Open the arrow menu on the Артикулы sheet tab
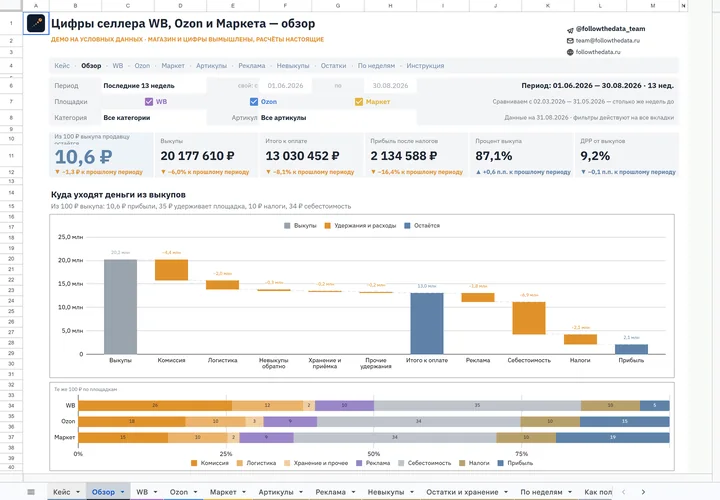The width and height of the screenshot is (720, 500). click(x=301, y=492)
